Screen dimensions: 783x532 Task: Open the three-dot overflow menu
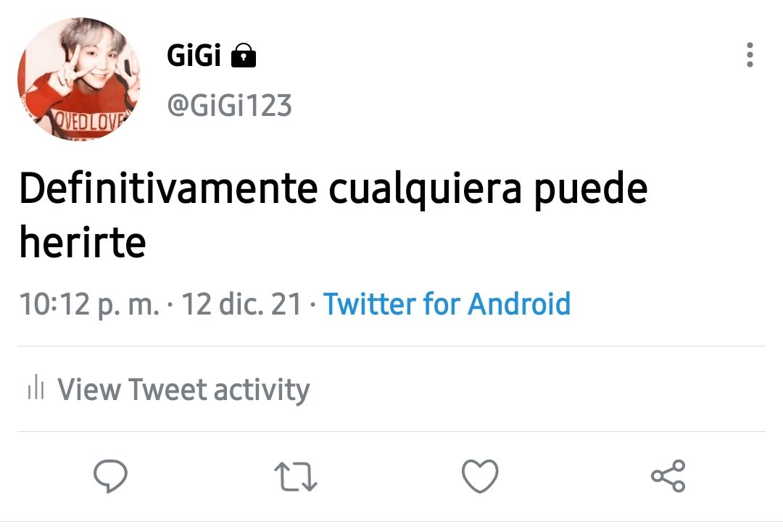pos(750,55)
